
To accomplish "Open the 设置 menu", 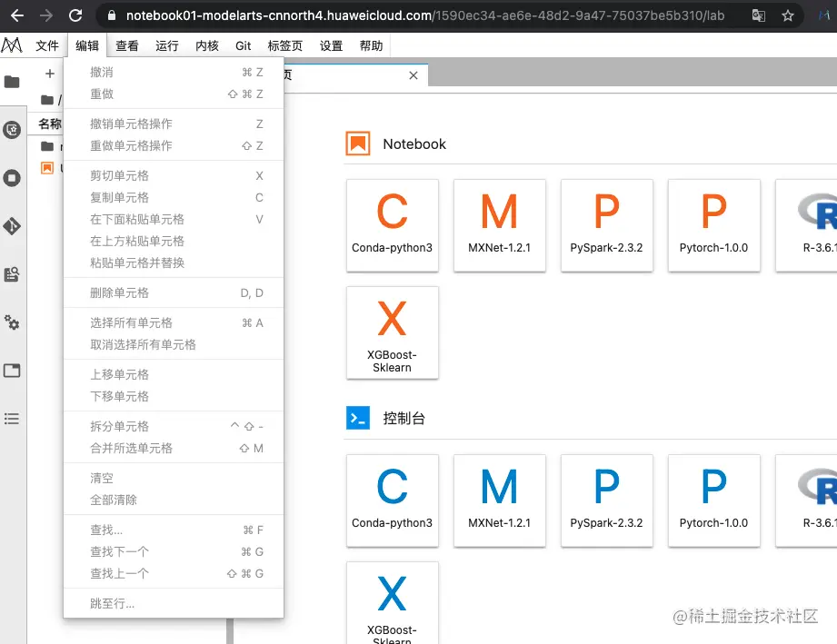I will pos(331,46).
